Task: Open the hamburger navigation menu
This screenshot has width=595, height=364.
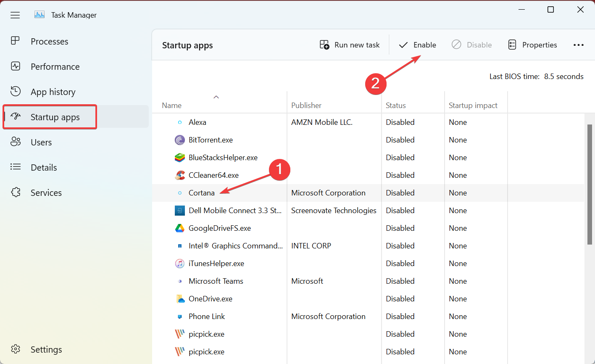Action: point(15,15)
